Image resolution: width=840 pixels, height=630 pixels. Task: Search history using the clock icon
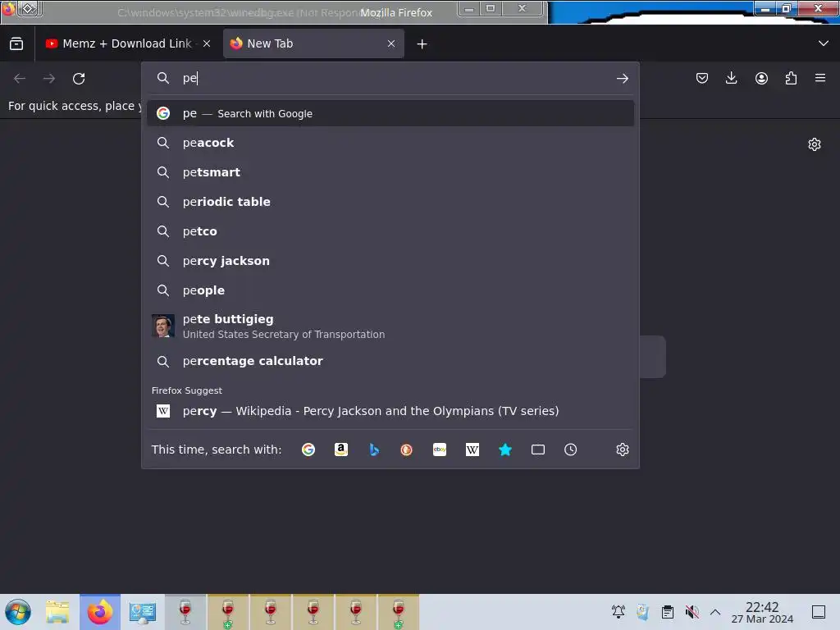[x=571, y=450]
